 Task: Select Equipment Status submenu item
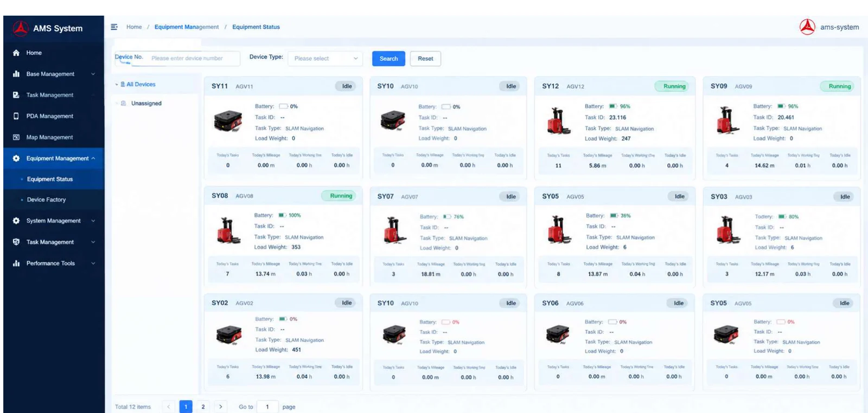click(x=54, y=179)
